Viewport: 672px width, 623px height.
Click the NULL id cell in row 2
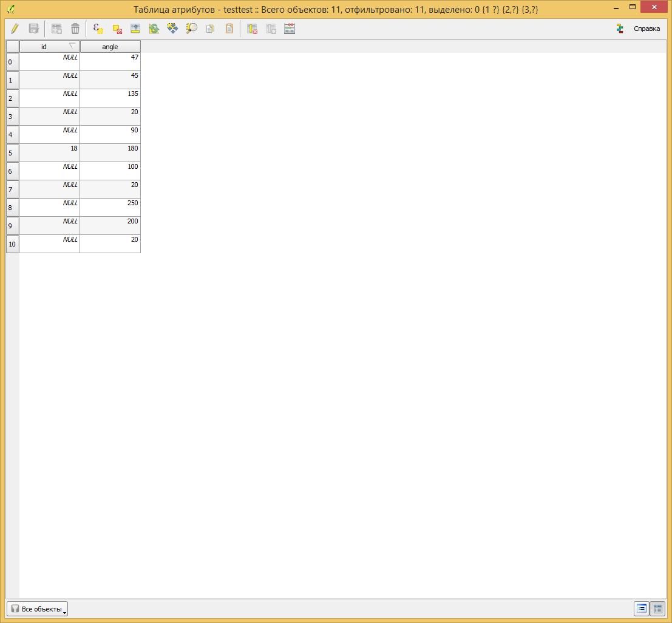click(50, 98)
